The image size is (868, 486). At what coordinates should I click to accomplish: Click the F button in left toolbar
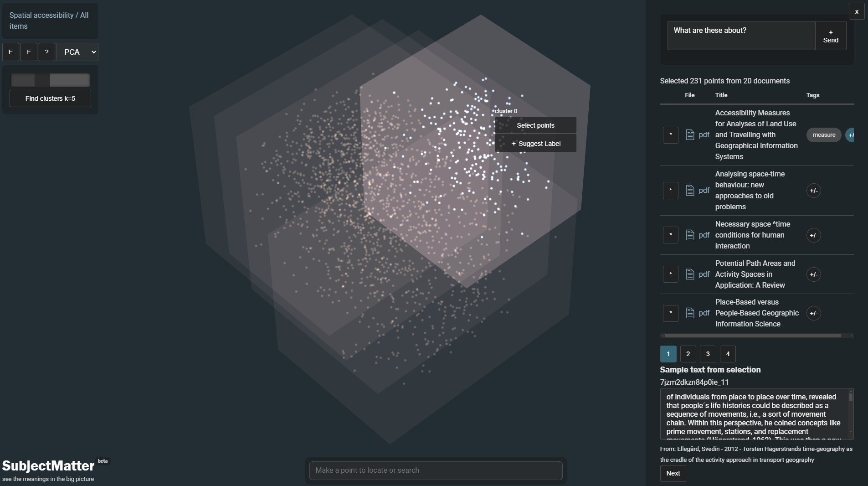click(x=29, y=52)
